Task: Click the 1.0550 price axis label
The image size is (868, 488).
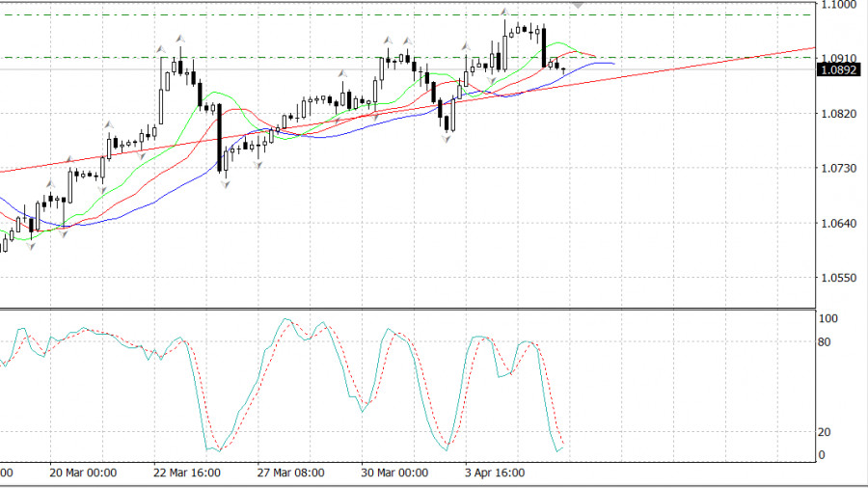Action: pyautogui.click(x=838, y=278)
